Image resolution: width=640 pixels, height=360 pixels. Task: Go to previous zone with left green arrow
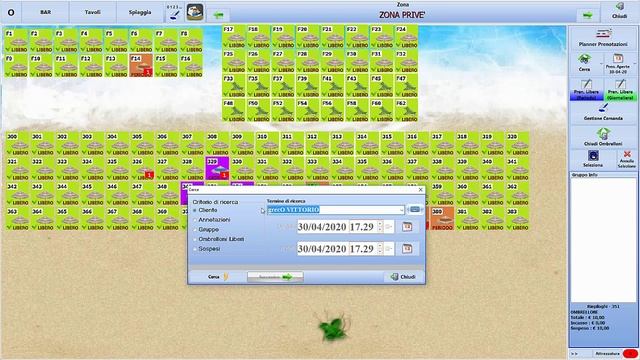point(218,16)
